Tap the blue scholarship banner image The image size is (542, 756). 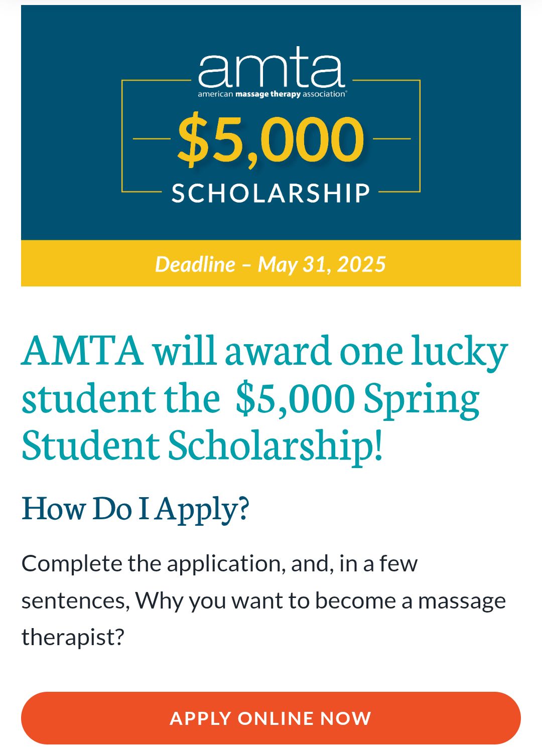point(271,122)
